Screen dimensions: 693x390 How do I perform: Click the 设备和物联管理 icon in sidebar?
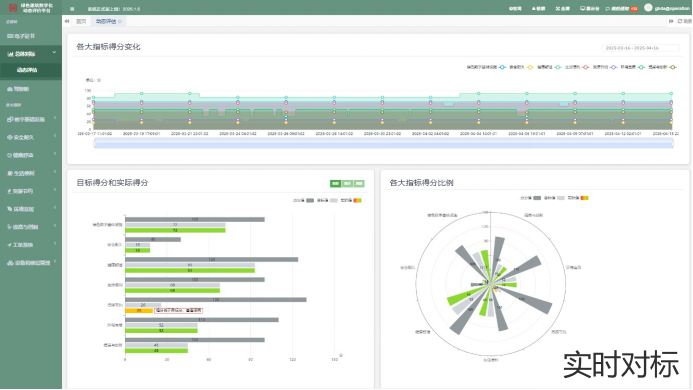[10, 263]
